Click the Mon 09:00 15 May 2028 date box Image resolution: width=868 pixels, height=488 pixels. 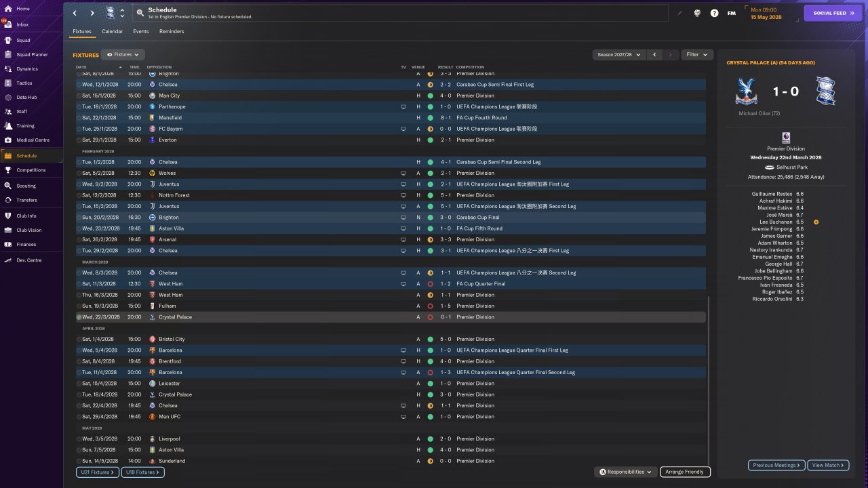[x=772, y=13]
